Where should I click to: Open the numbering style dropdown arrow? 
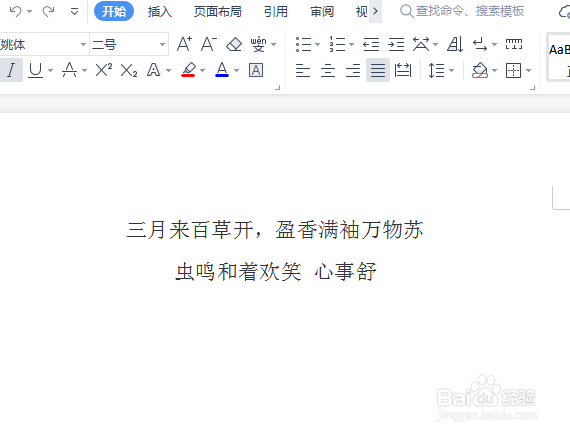coord(352,45)
